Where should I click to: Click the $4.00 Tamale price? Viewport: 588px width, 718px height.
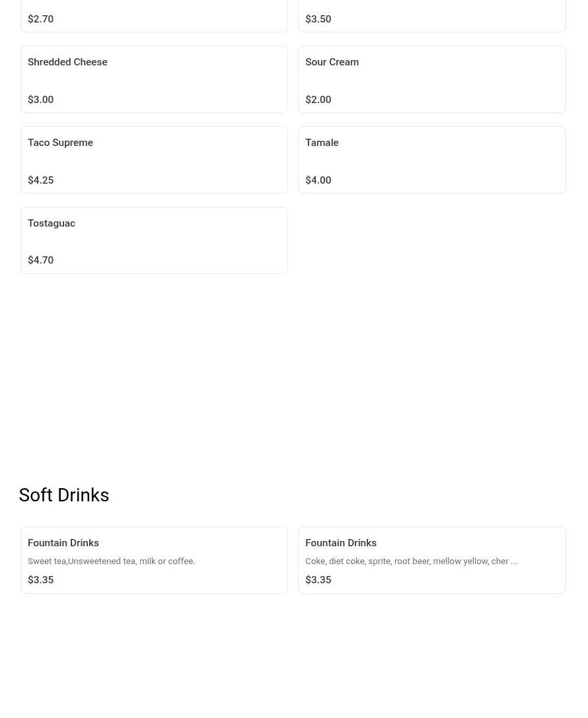(x=318, y=180)
